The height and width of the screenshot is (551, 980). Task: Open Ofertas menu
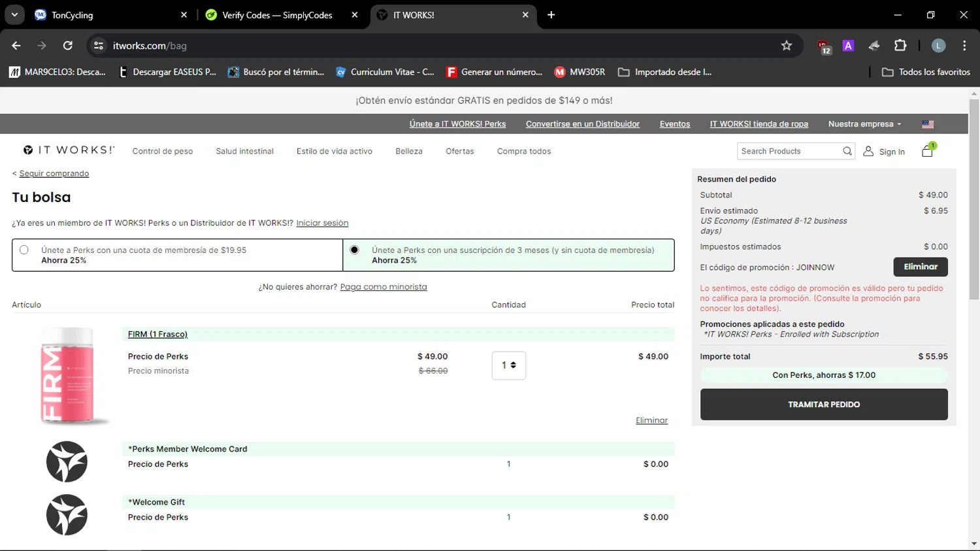coord(460,151)
